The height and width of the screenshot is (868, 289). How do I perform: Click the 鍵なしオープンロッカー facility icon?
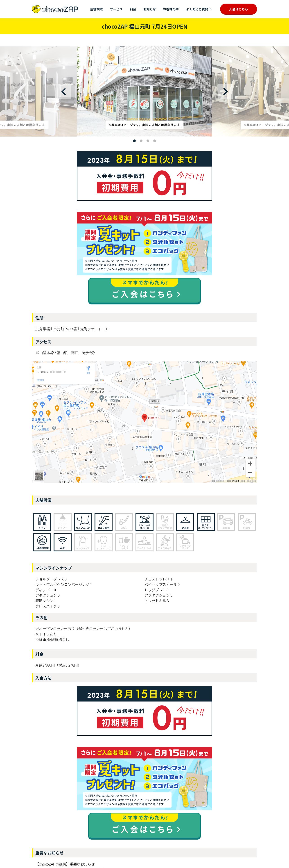click(x=205, y=522)
